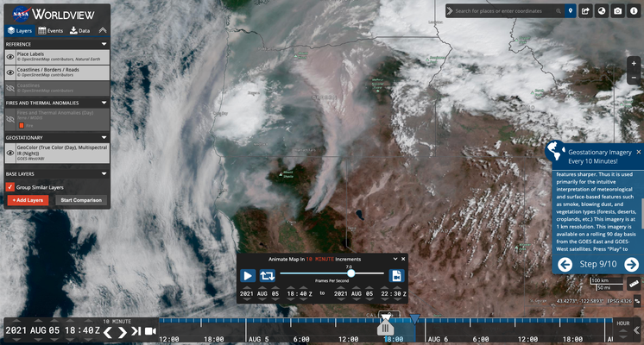Switch to the Events tab
The image size is (644, 345).
click(50, 30)
